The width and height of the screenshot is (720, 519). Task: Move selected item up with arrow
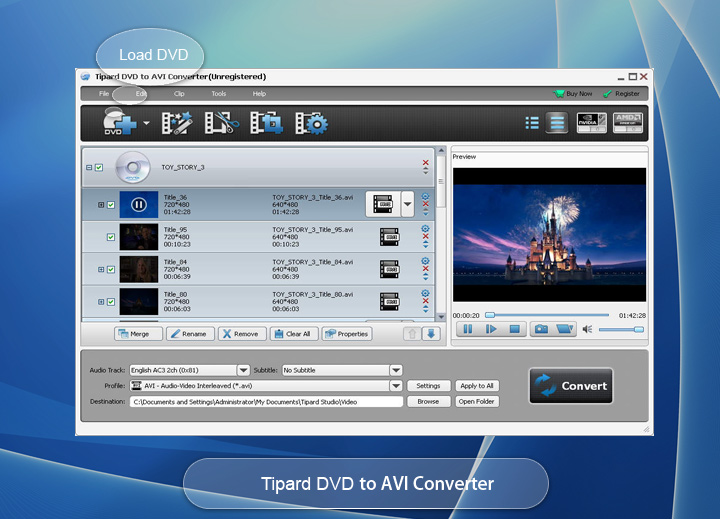click(x=412, y=334)
